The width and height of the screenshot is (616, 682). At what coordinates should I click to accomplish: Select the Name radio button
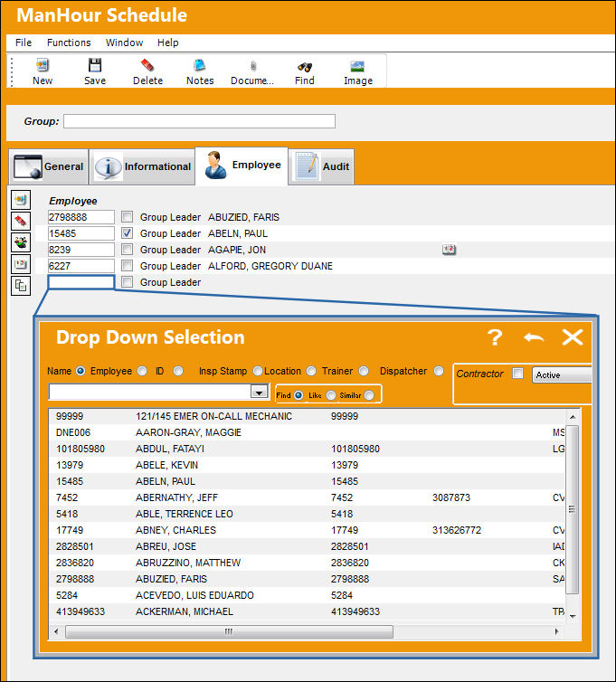pyautogui.click(x=81, y=371)
